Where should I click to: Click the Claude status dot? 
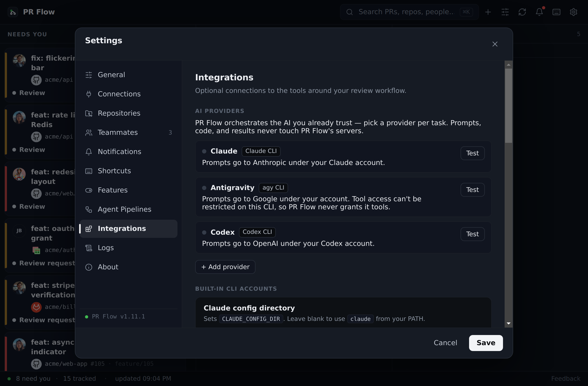pyautogui.click(x=204, y=151)
